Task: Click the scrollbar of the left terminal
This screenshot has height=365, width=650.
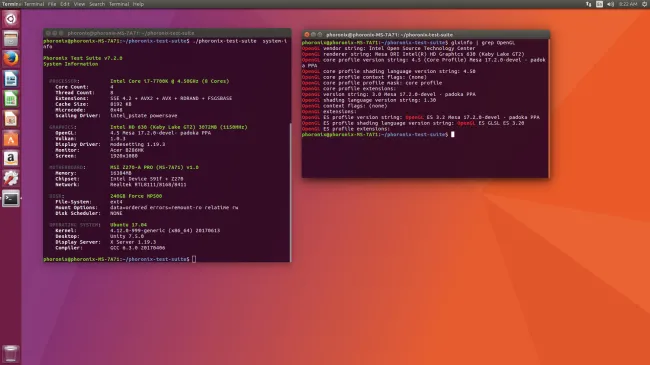Action: 290,192
